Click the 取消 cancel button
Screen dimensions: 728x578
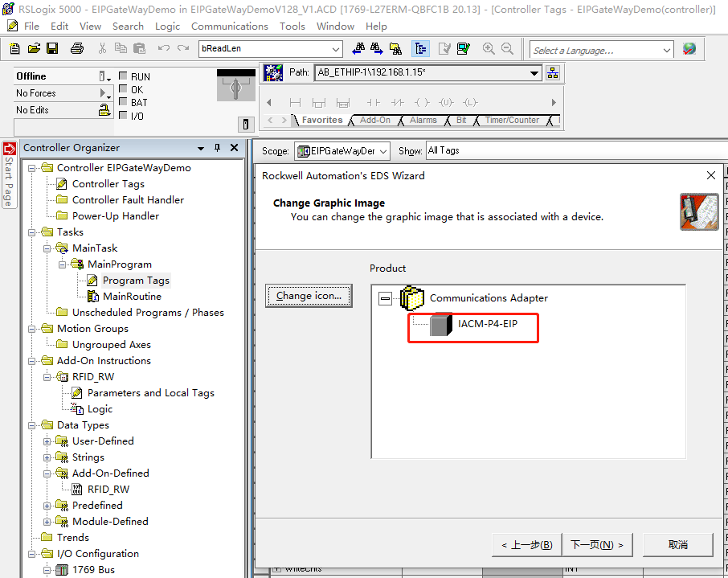tap(677, 544)
